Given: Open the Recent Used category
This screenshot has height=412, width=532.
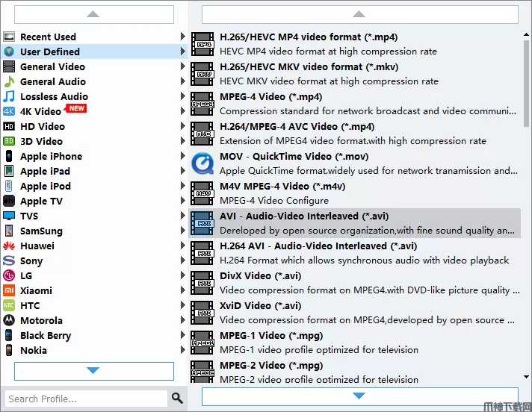Looking at the screenshot, I should (x=48, y=37).
